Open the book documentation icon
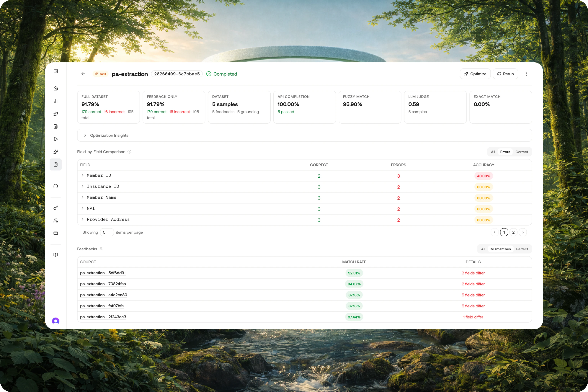588x392 pixels. point(56,255)
